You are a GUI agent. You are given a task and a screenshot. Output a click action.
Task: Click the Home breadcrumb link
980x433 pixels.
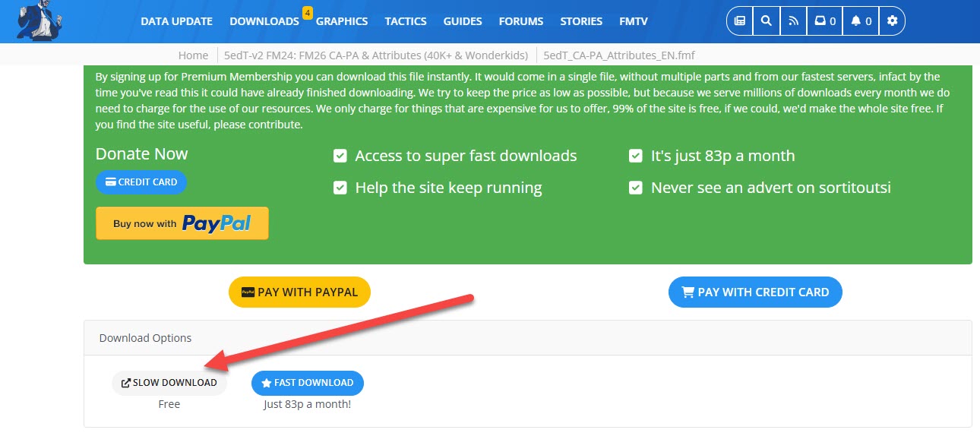(193, 55)
